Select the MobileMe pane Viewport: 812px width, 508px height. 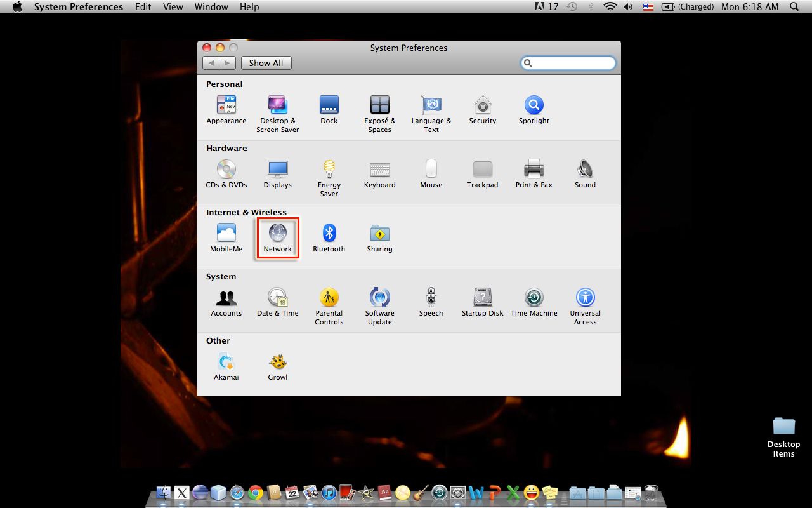(x=226, y=234)
